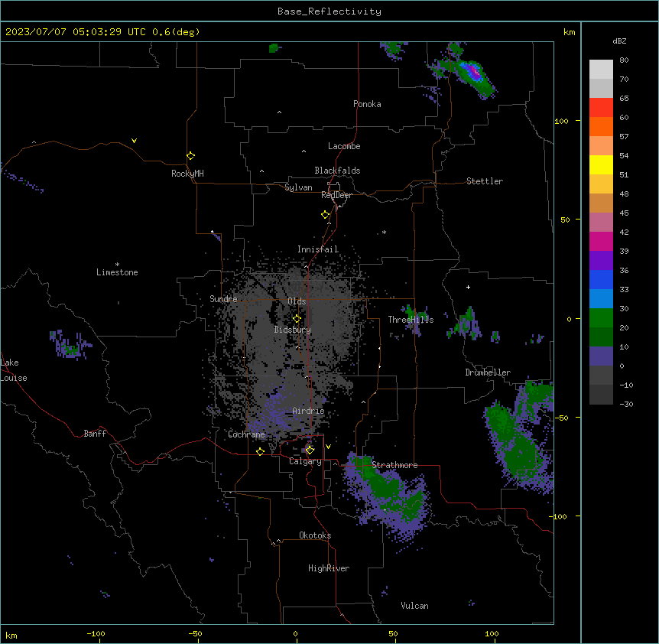659x644 pixels.
Task: Click the Blackfalds city label
Action: coord(337,171)
